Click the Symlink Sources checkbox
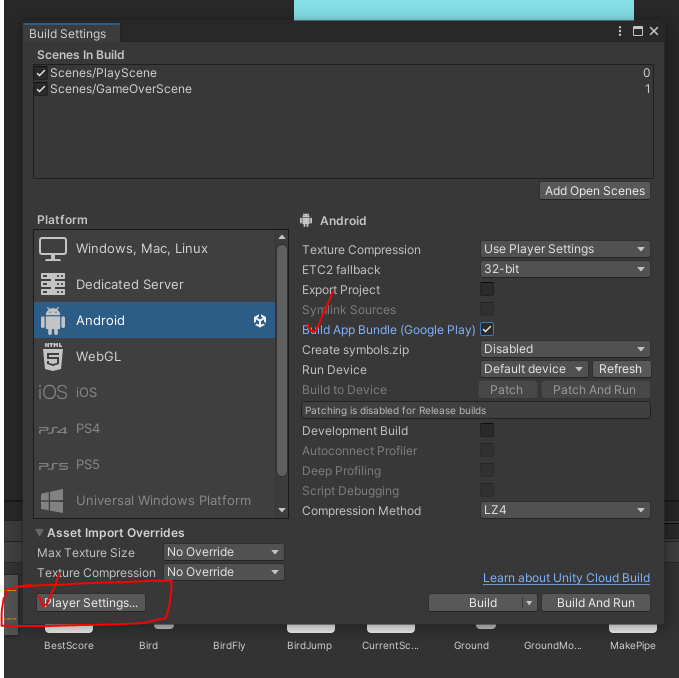Image resolution: width=679 pixels, height=678 pixels. click(487, 309)
